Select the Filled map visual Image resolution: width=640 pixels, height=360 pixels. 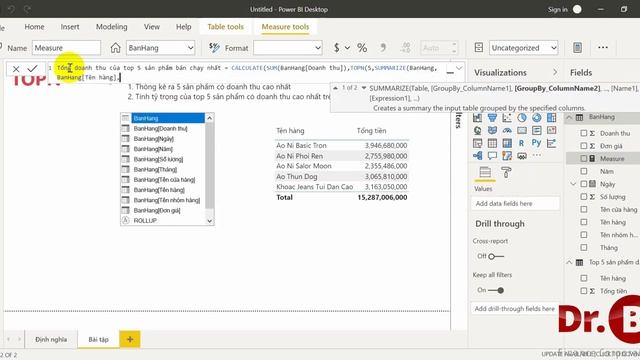492,131
